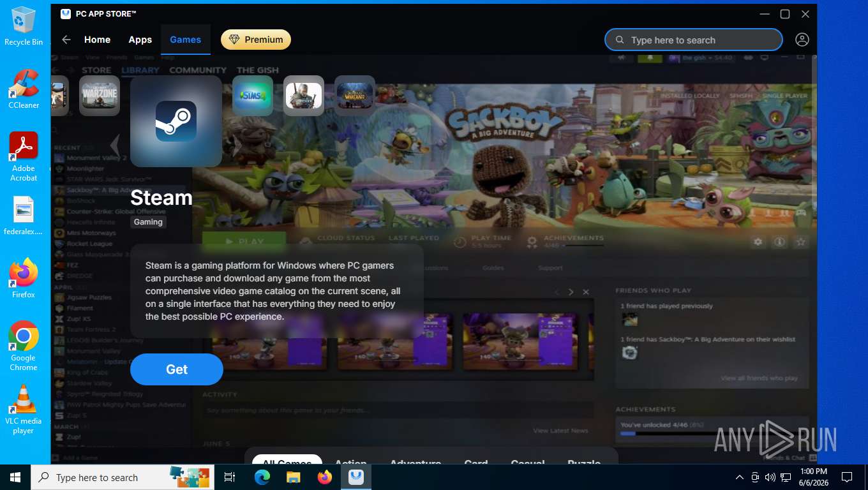Show hidden system tray icons

740,477
